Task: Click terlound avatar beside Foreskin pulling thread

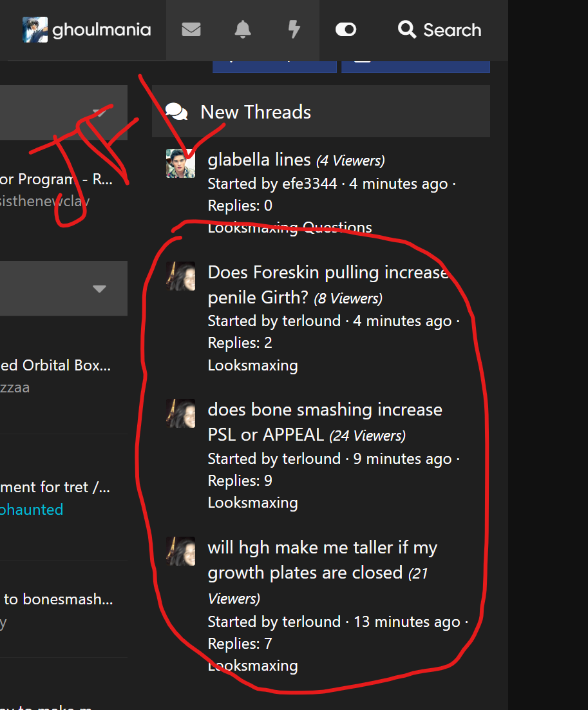Action: (x=180, y=276)
